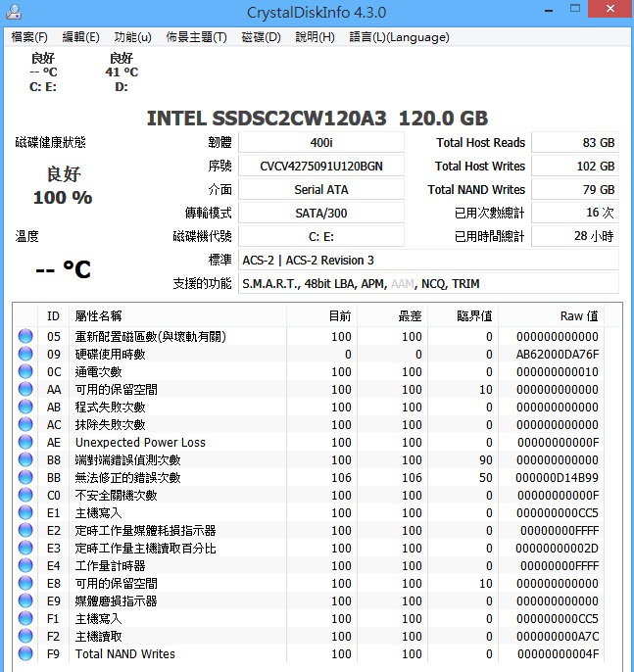Viewport: 634px width, 672px height.
Task: Click the interface field Serial ATA
Action: [x=321, y=189]
